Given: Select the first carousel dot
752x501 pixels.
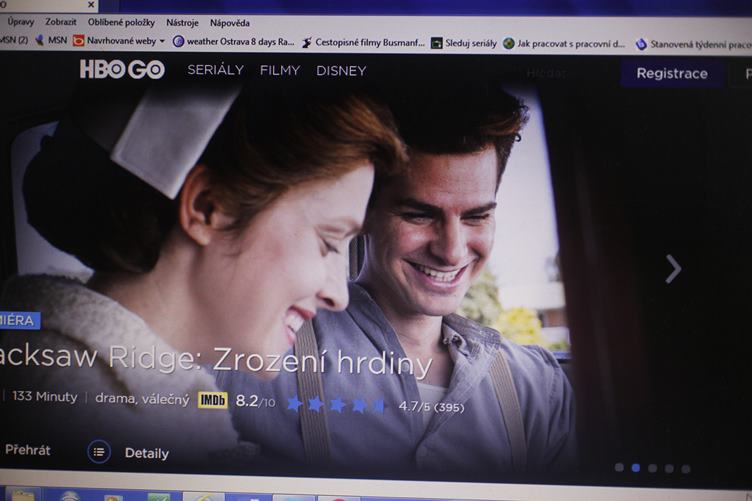Looking at the screenshot, I should pos(619,467).
